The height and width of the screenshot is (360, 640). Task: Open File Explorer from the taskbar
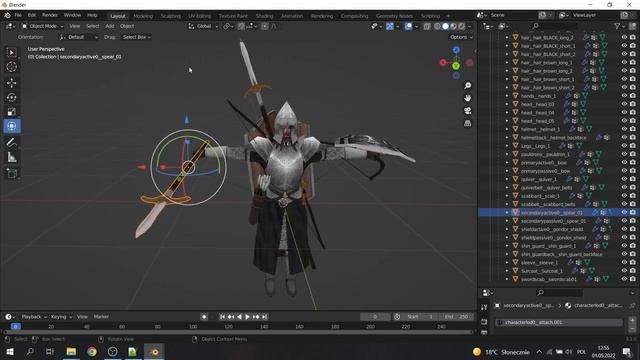click(71, 351)
